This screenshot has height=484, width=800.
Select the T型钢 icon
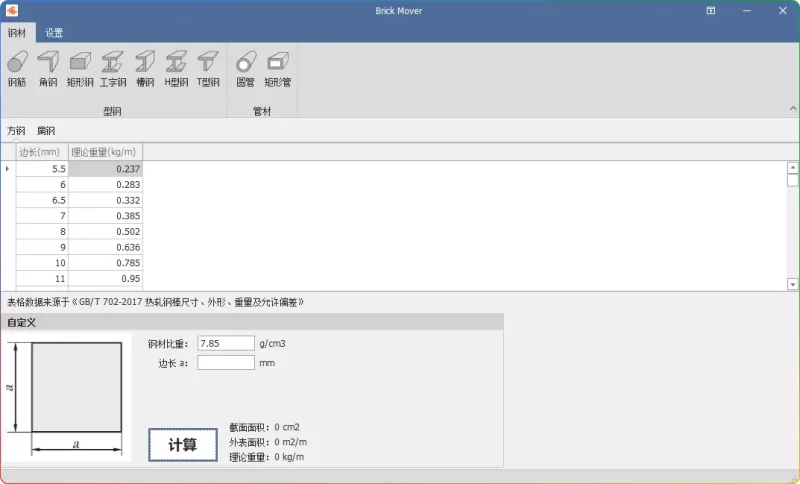point(208,68)
